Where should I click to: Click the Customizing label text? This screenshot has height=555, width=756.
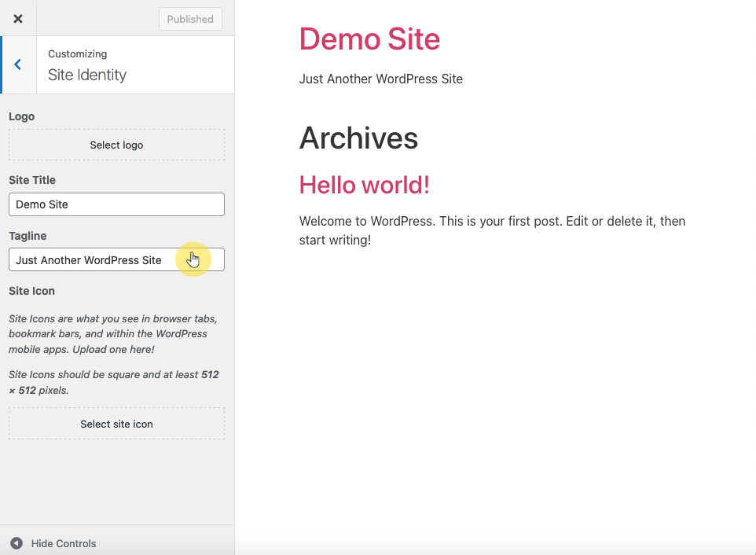coord(78,54)
